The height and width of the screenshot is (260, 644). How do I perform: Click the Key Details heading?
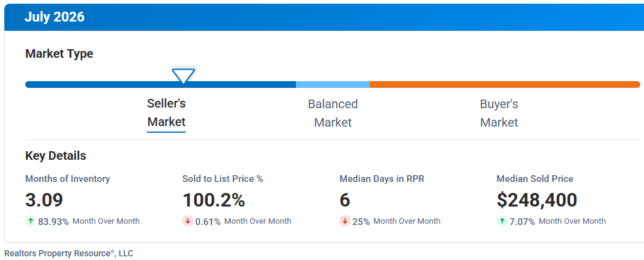click(x=56, y=156)
